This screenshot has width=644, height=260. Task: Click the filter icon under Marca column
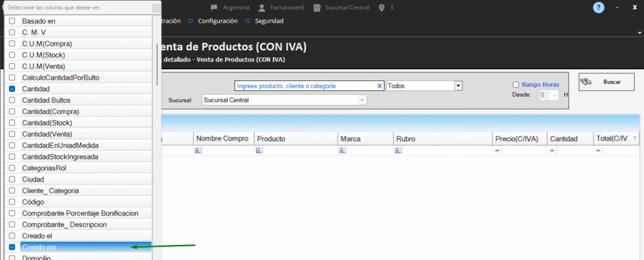(343, 151)
